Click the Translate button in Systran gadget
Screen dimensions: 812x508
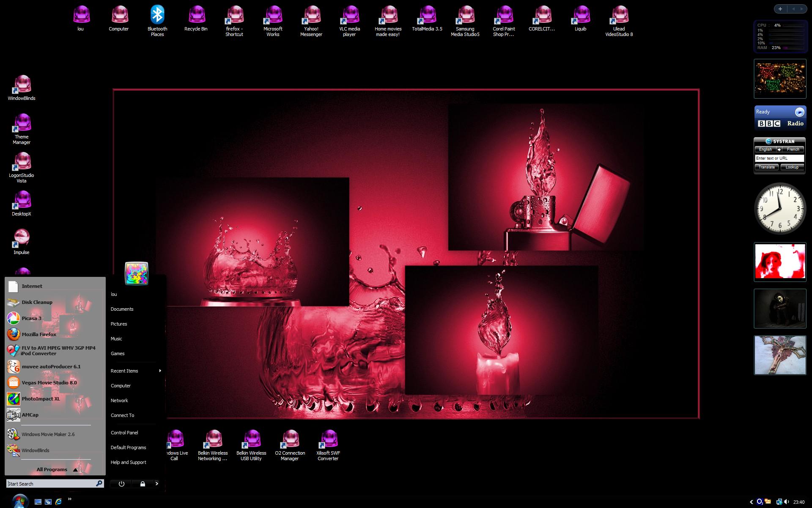(766, 167)
